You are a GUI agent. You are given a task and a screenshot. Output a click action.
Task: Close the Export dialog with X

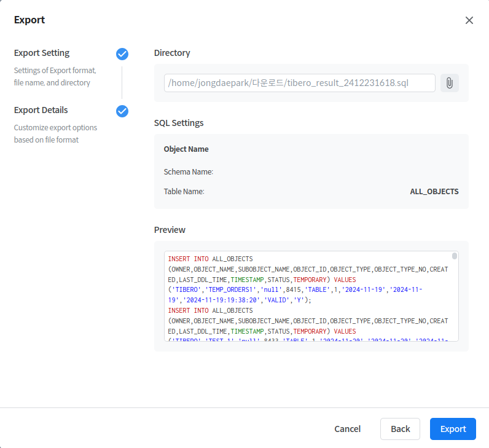[x=469, y=20]
